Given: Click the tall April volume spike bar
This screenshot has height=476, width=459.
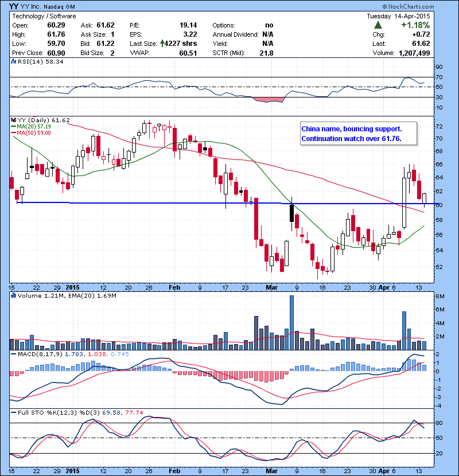Looking at the screenshot, I should click(x=404, y=330).
